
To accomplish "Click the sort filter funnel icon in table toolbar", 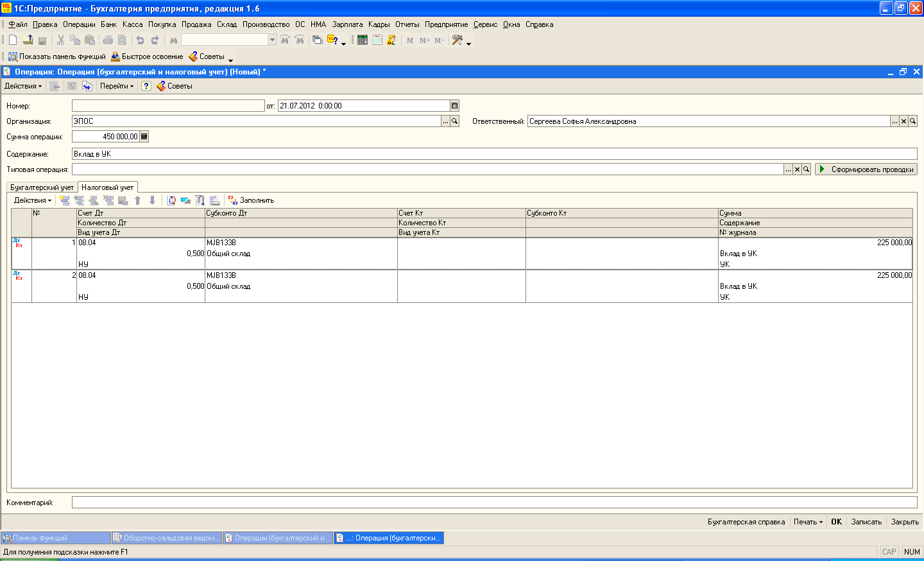I will tap(200, 200).
